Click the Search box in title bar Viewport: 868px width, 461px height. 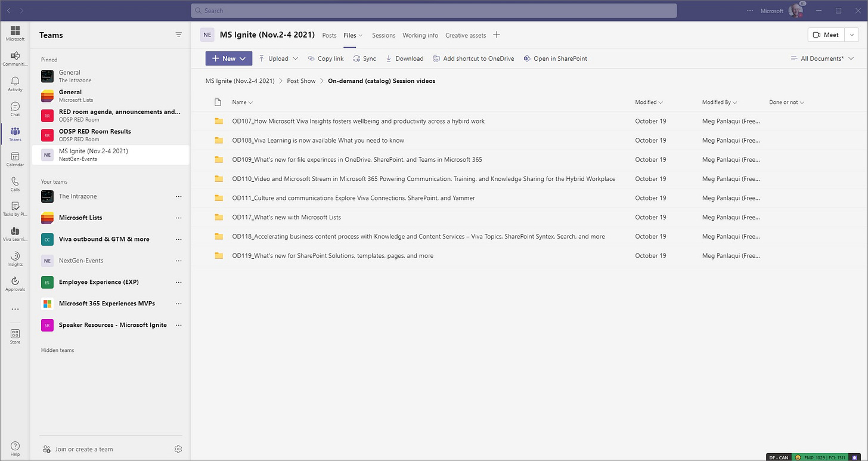(x=434, y=10)
